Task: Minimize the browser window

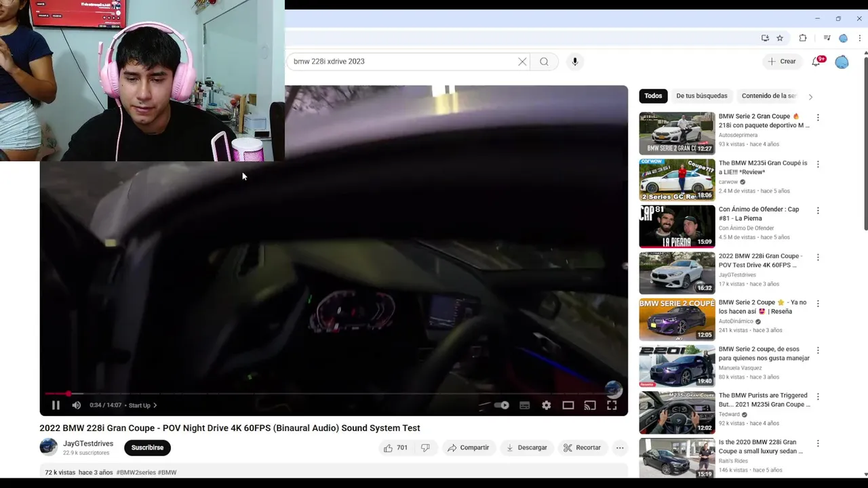Action: [817, 19]
